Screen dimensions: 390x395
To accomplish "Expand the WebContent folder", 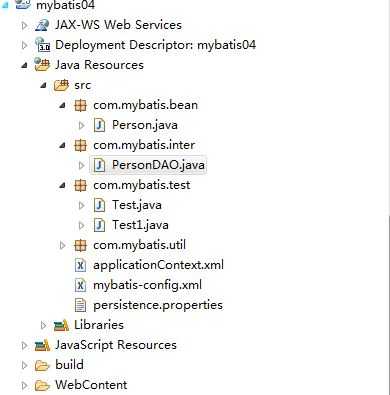I will click(24, 385).
